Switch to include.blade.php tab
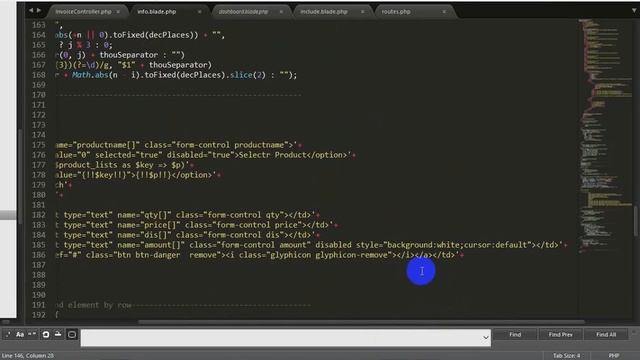This screenshot has width=640, height=360. [x=324, y=12]
